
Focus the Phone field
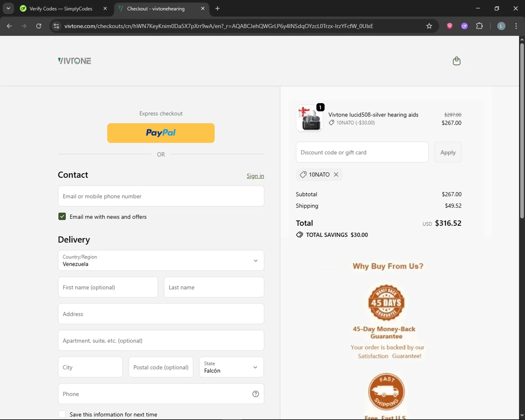(x=161, y=394)
